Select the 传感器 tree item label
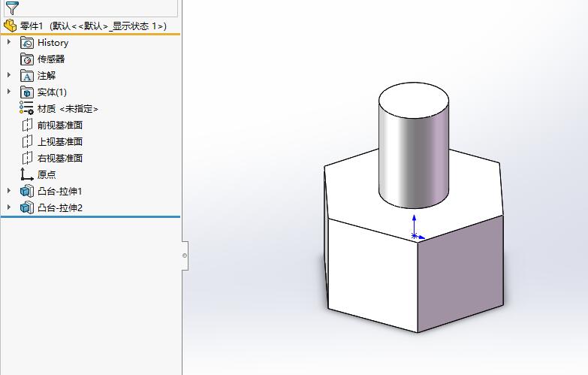Screen dimensions: 588x375 [51, 59]
